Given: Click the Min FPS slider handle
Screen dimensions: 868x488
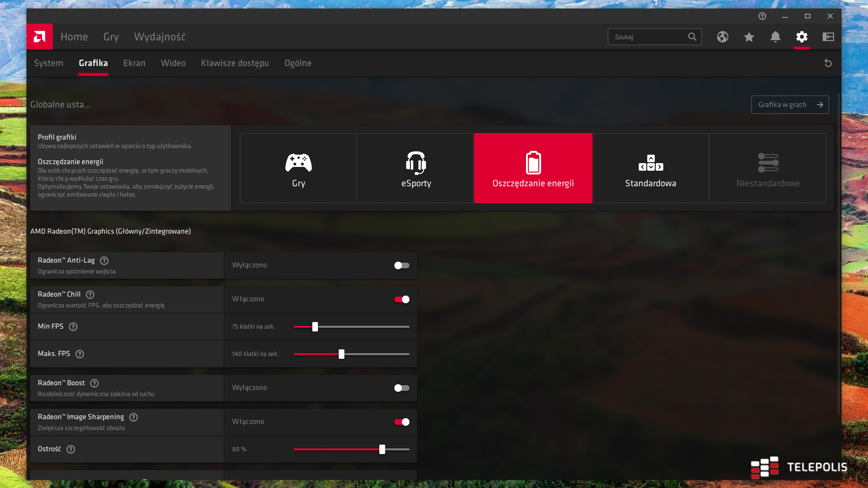Looking at the screenshot, I should pyautogui.click(x=315, y=327).
